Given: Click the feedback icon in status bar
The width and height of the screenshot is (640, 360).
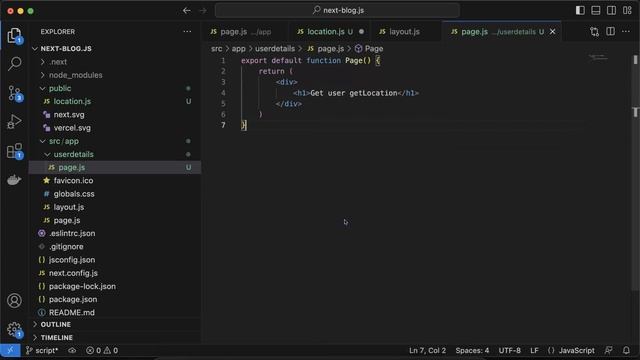Looking at the screenshot, I should point(609,350).
